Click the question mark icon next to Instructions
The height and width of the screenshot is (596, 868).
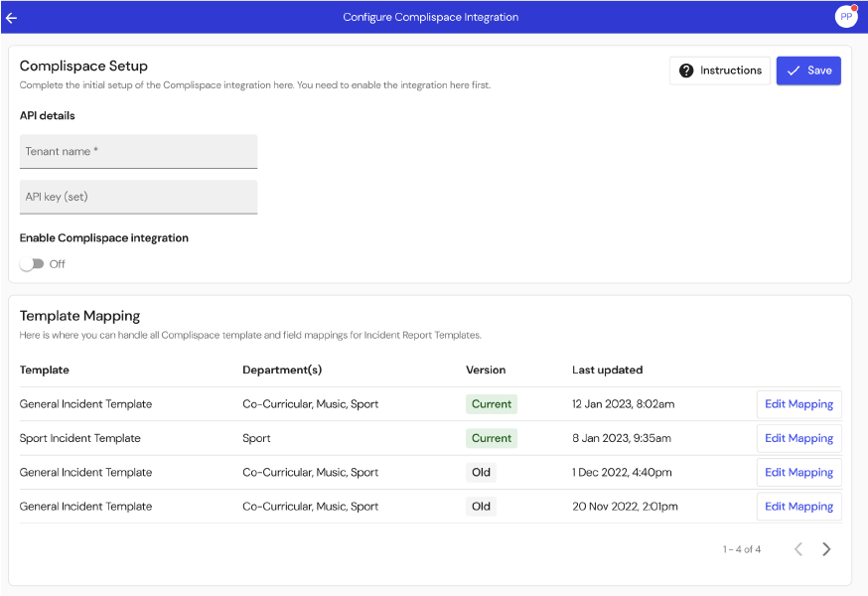point(684,71)
